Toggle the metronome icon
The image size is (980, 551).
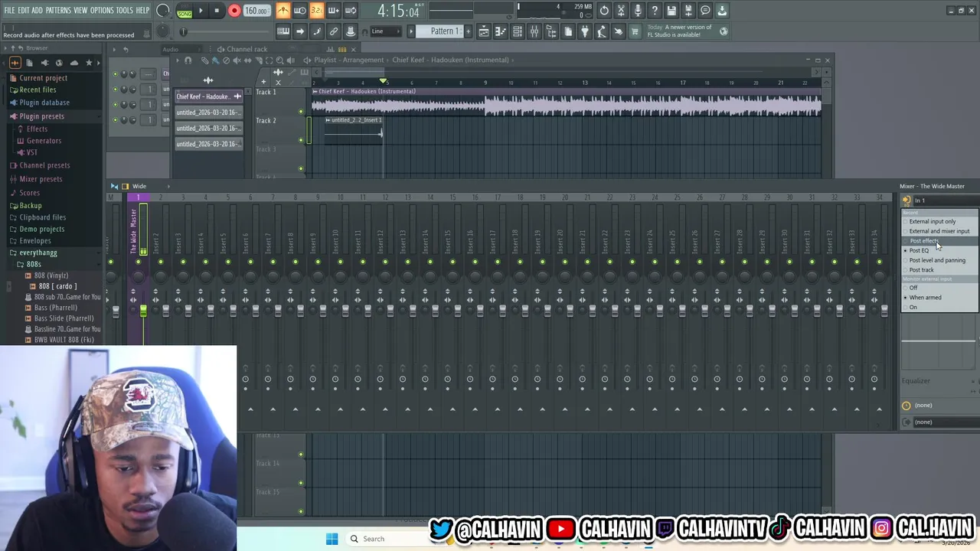(x=283, y=11)
